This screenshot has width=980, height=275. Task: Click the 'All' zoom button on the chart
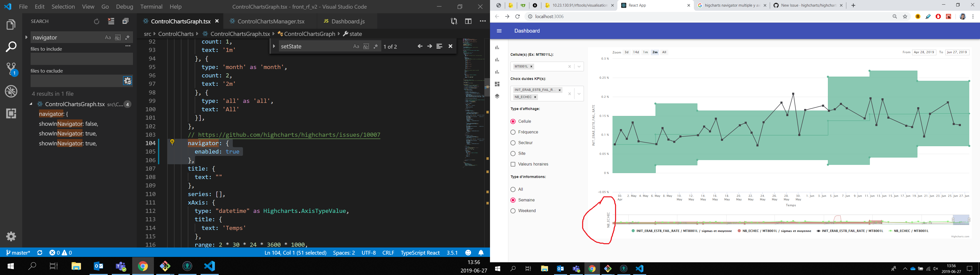(x=664, y=52)
